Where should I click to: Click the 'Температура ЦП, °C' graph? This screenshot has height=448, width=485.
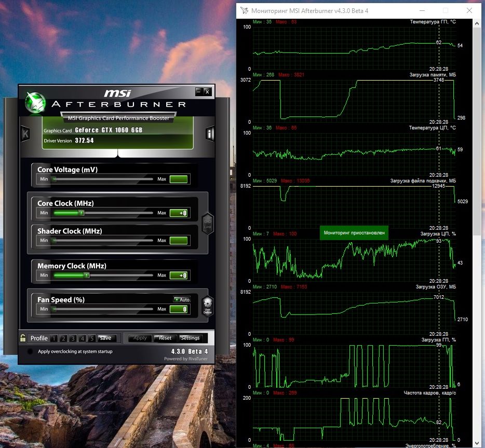click(355, 154)
